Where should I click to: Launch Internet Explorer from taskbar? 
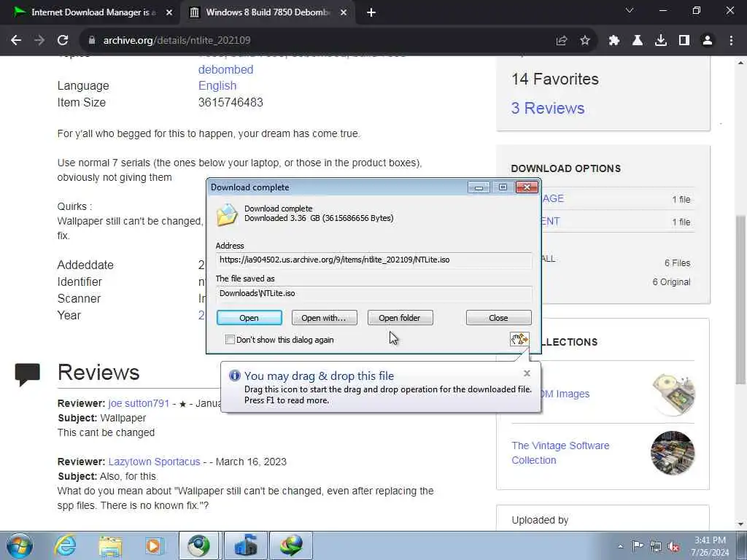point(65,545)
